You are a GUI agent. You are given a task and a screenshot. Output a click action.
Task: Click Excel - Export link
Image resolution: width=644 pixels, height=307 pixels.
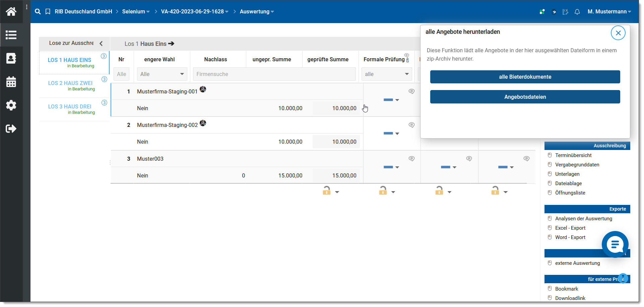coord(570,228)
